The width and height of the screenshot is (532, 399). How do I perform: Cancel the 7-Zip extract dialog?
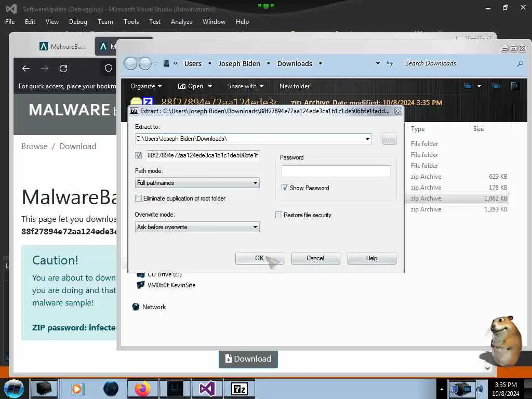(315, 258)
